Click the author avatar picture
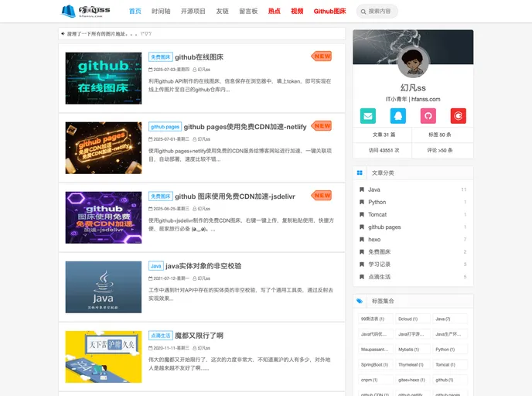This screenshot has width=532, height=396. click(413, 62)
